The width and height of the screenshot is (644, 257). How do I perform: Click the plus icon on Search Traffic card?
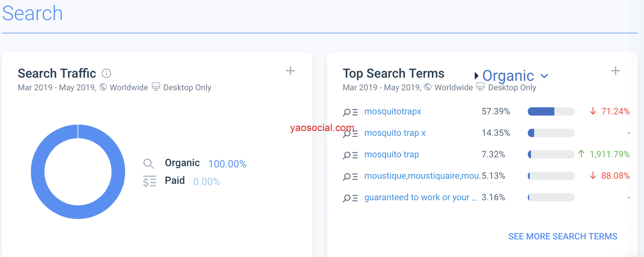point(290,71)
